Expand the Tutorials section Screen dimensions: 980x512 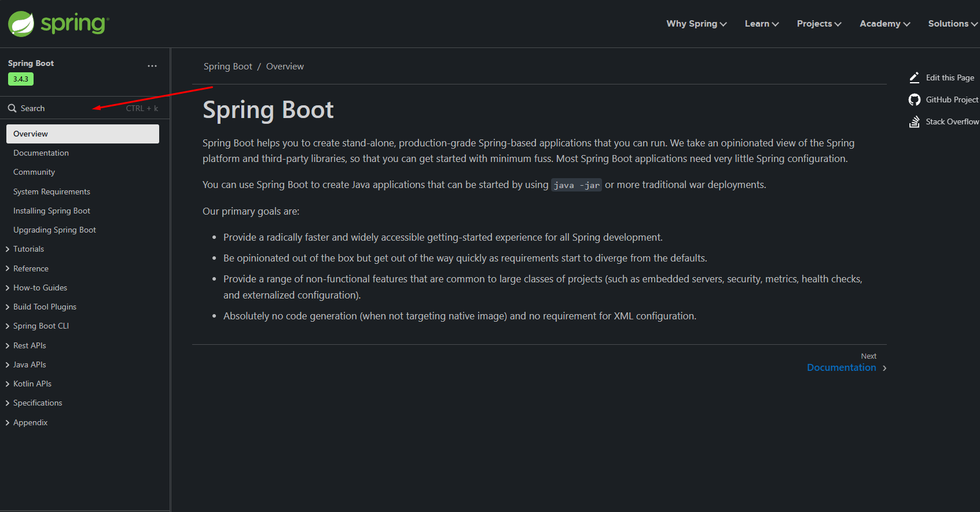8,249
